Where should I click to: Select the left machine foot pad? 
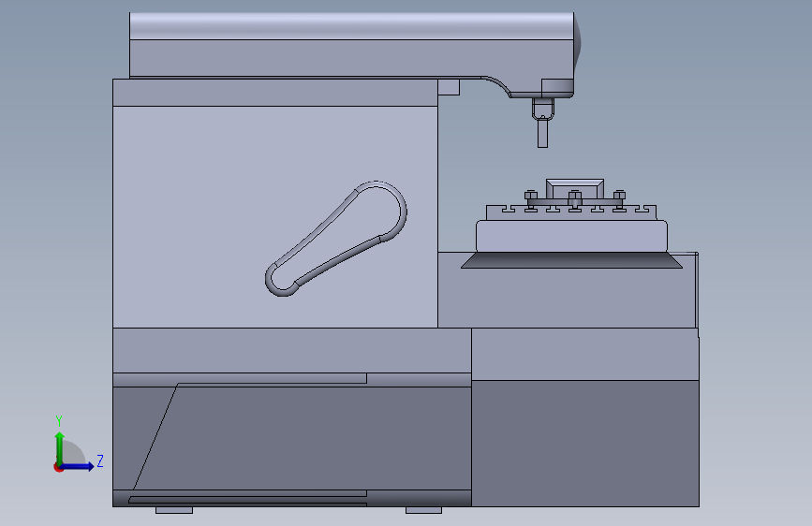tap(174, 510)
